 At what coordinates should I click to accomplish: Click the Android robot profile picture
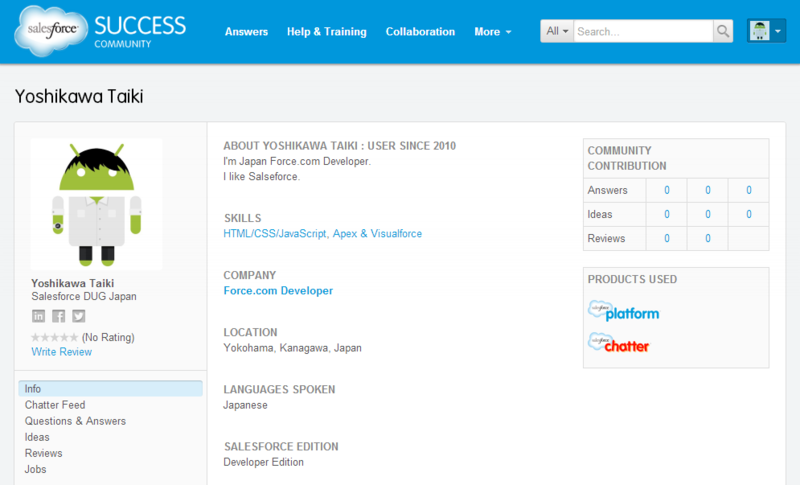coord(96,204)
